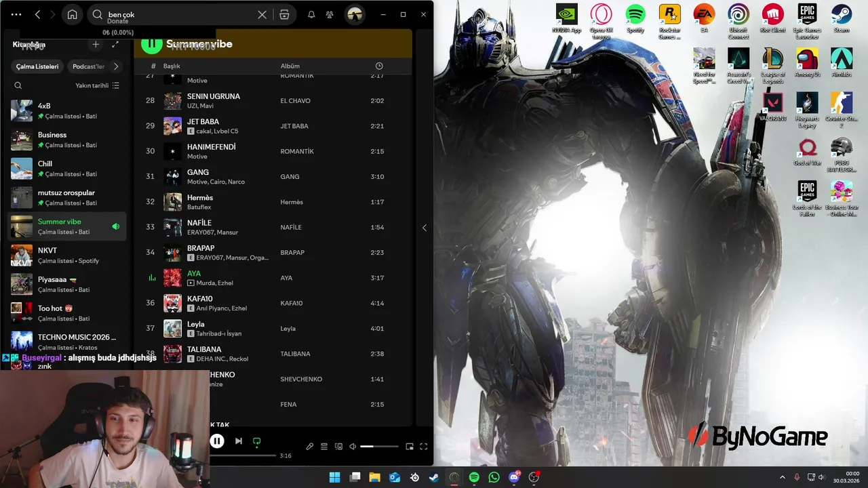The width and height of the screenshot is (868, 488).
Task: Select the Summer vibe playlist in the sidebar
Action: [66, 226]
